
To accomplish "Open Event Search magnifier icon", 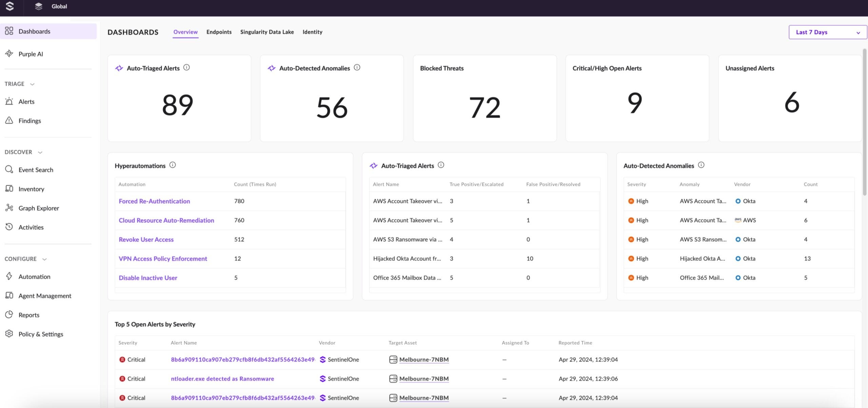I will 9,169.
